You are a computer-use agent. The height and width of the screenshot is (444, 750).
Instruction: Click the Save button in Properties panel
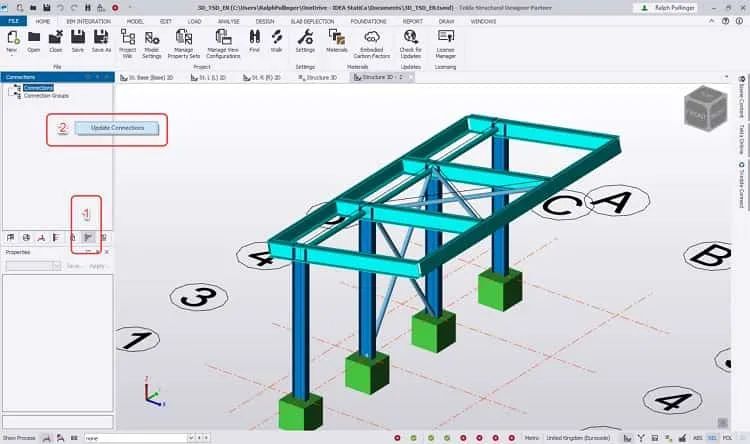click(73, 266)
